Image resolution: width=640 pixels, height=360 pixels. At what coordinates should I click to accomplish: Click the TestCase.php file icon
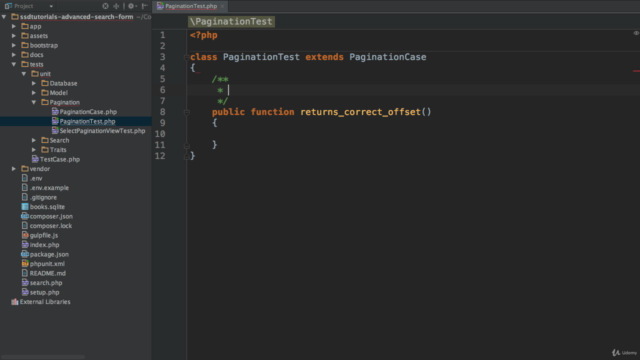coord(35,159)
